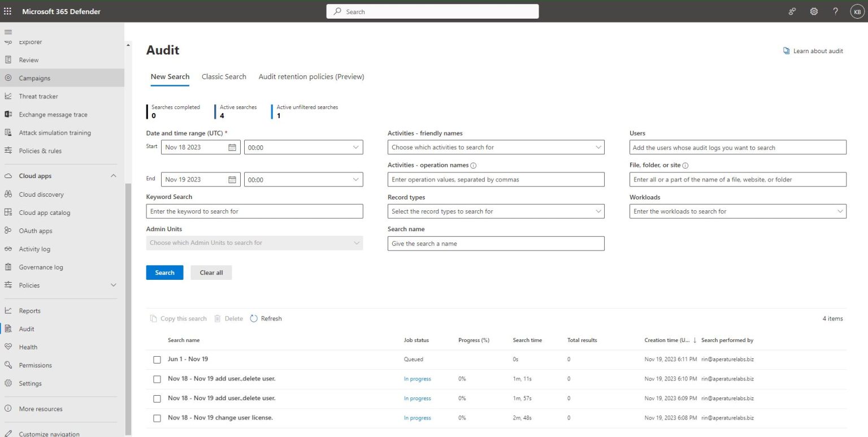Check the 'change user license' search row
Screen dimensions: 868x437
pos(157,418)
